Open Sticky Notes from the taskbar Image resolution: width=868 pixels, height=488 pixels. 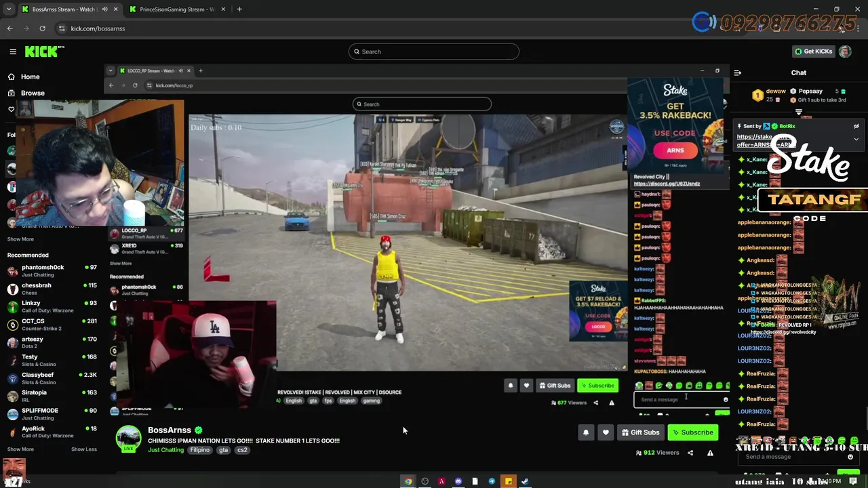[x=508, y=481]
